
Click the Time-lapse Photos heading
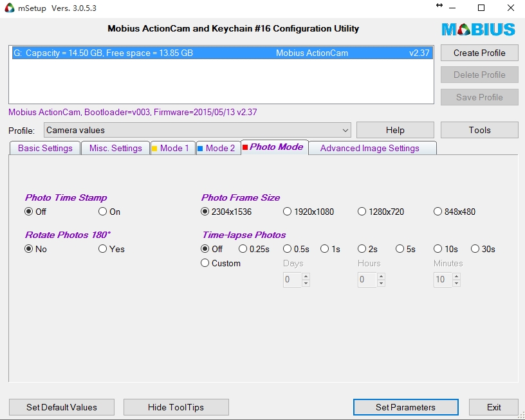tap(244, 235)
